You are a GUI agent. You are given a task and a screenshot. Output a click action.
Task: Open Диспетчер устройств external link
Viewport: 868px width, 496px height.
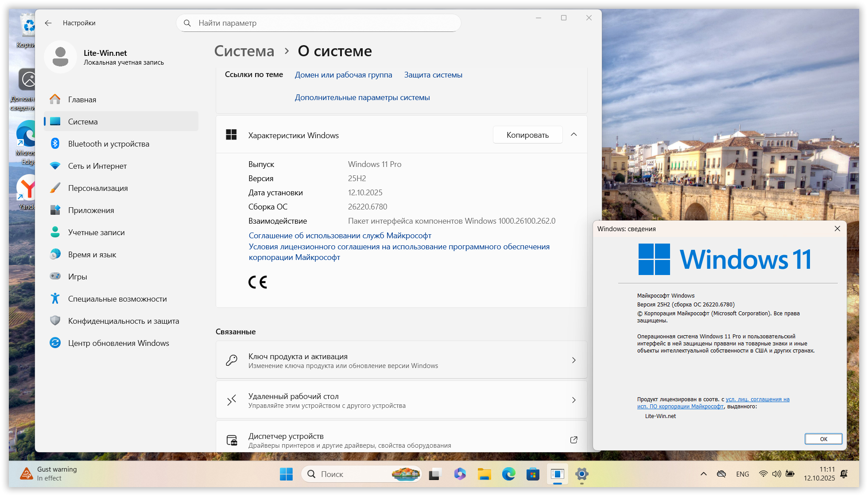click(573, 440)
